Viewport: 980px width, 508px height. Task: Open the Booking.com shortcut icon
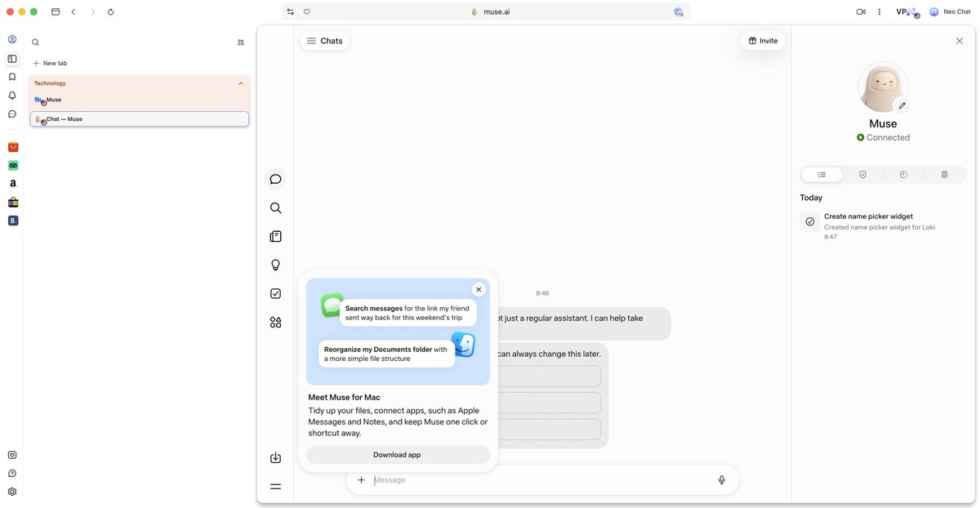point(13,221)
